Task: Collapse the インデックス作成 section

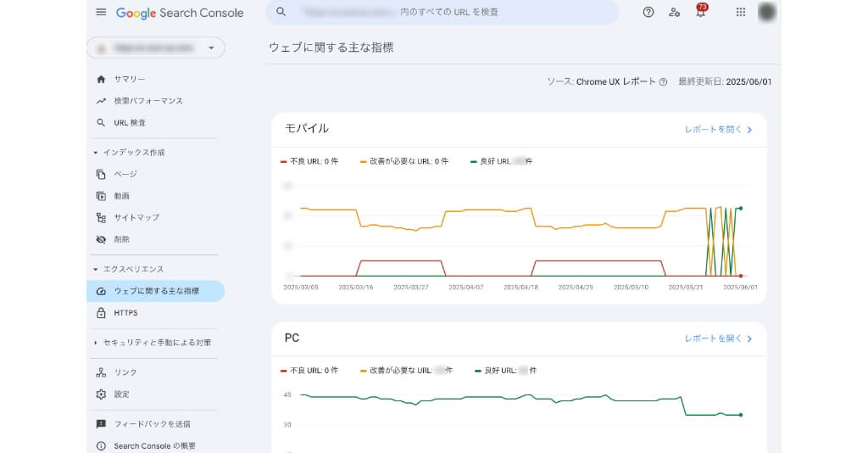Action: (x=95, y=153)
